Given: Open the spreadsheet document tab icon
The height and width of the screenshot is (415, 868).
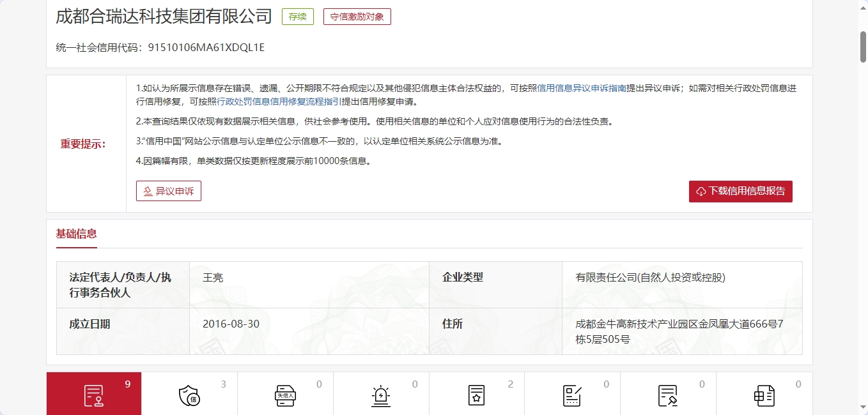Looking at the screenshot, I should (764, 395).
